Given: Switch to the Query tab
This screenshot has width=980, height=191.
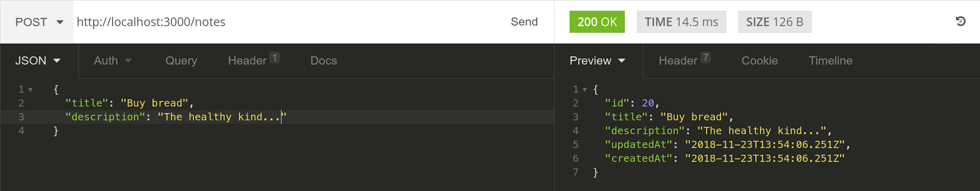Looking at the screenshot, I should tap(181, 61).
